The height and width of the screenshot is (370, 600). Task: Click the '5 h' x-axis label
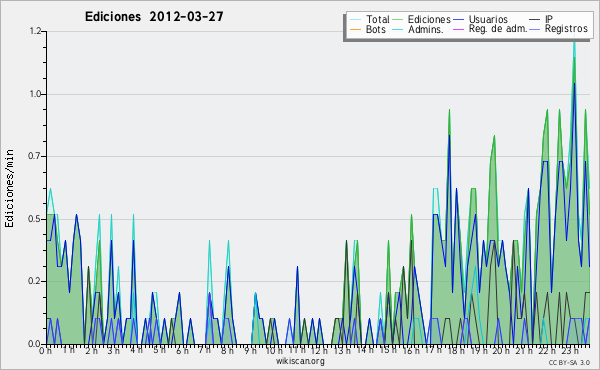tap(159, 350)
